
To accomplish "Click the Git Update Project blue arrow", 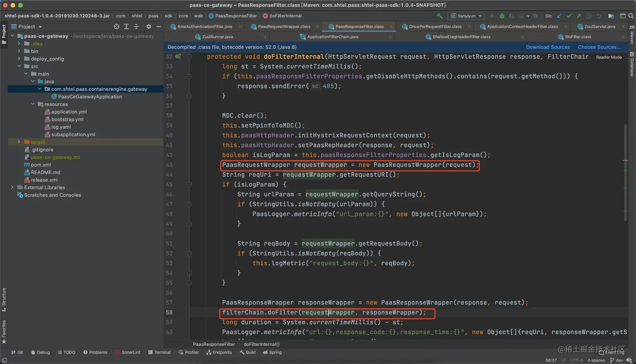I will click(559, 16).
